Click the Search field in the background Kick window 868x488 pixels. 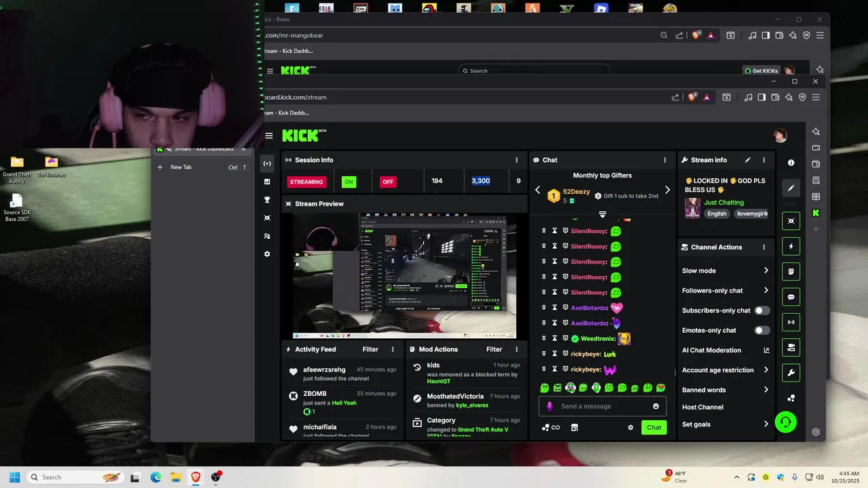(534, 70)
